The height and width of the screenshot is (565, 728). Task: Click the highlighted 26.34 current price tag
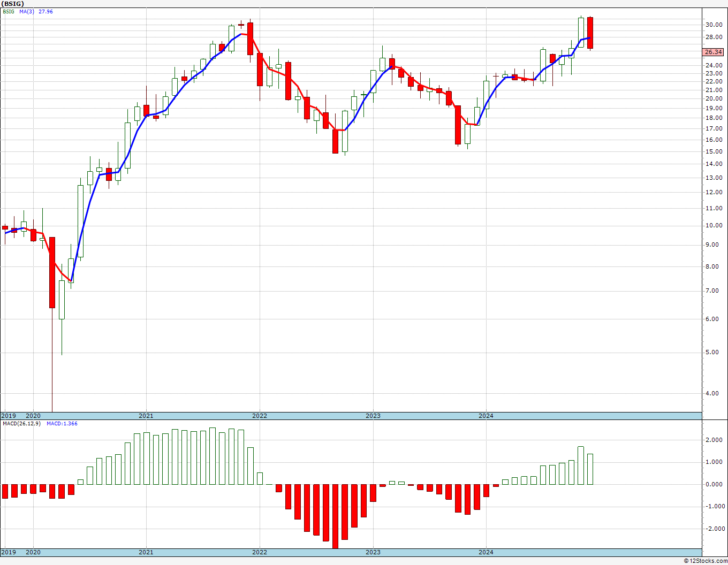[713, 52]
